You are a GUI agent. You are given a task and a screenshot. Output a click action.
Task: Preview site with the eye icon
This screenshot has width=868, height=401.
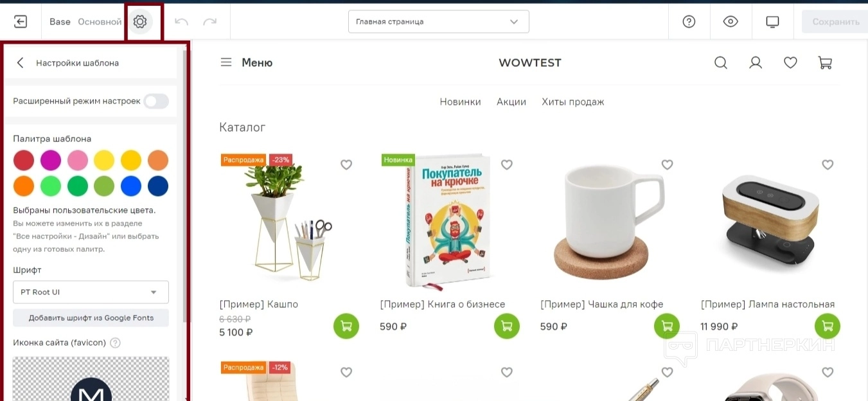[x=731, y=22]
